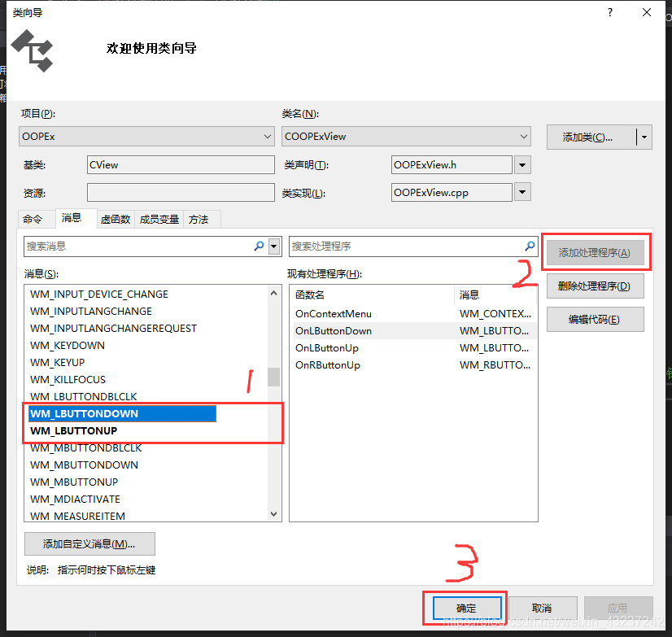Open the OOPExView.cpp implementation dropdown arrow
The width and height of the screenshot is (672, 637).
coord(522,192)
